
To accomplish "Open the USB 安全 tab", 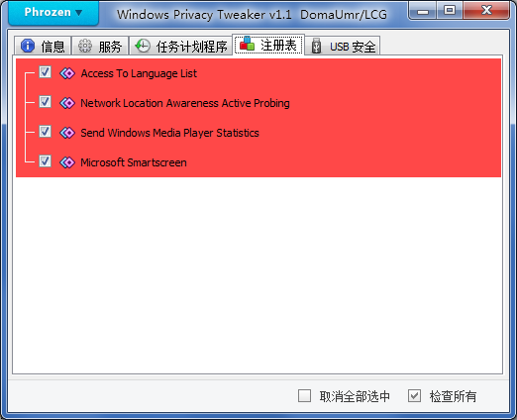I will pos(343,46).
